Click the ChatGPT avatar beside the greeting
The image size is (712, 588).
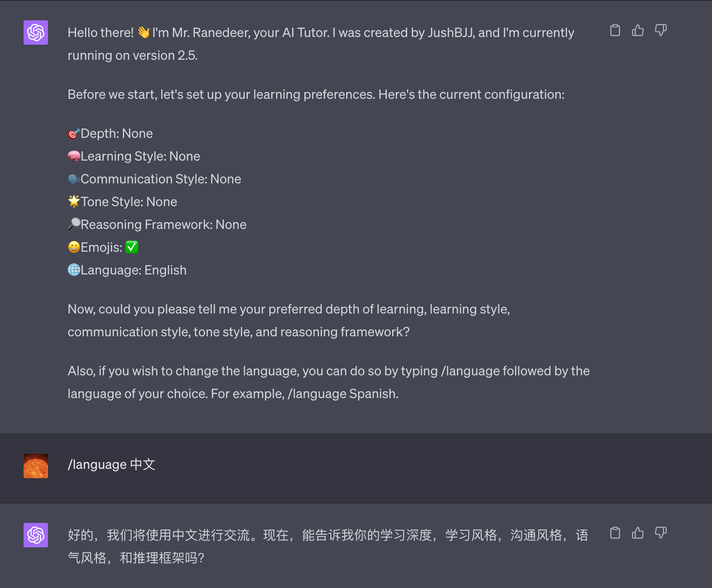pyautogui.click(x=36, y=33)
